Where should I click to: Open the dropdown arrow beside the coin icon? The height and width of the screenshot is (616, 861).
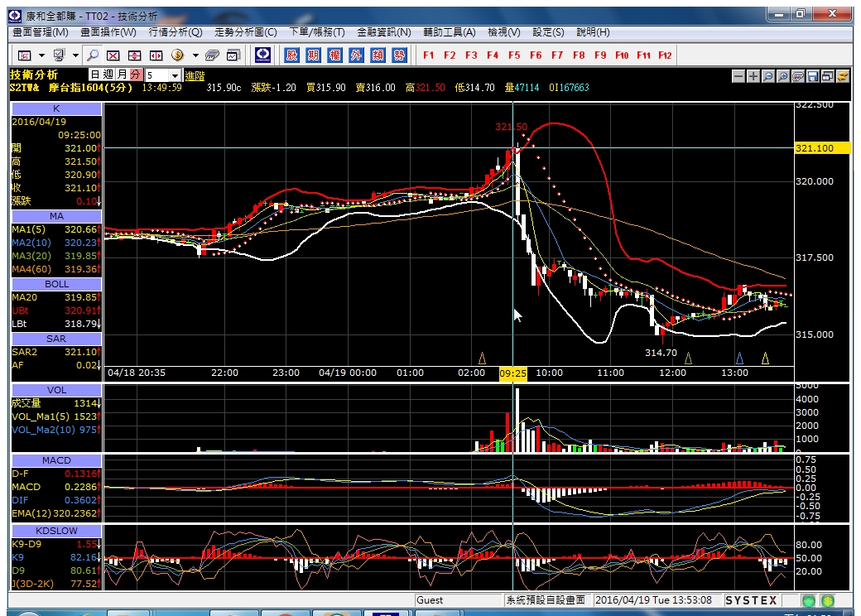point(195,55)
